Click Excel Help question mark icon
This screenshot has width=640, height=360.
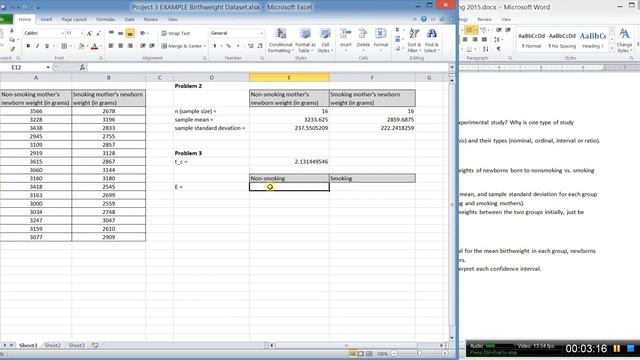(424, 19)
